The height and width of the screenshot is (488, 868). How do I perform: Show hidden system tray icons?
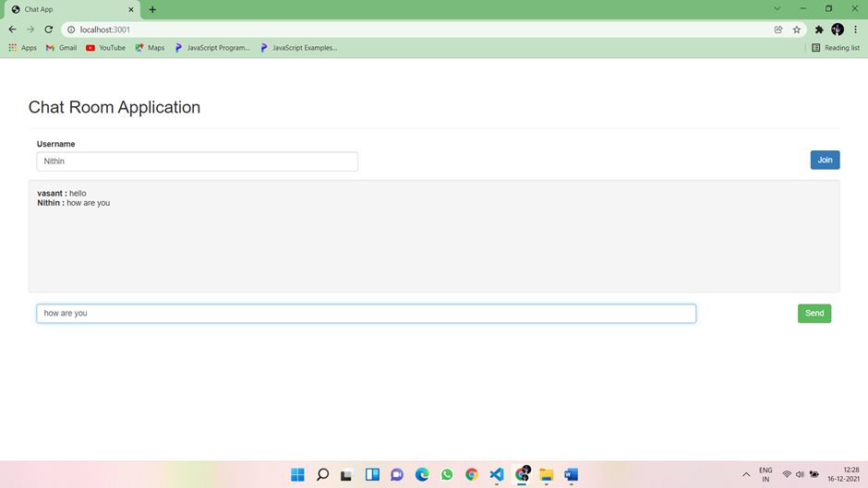(x=746, y=475)
